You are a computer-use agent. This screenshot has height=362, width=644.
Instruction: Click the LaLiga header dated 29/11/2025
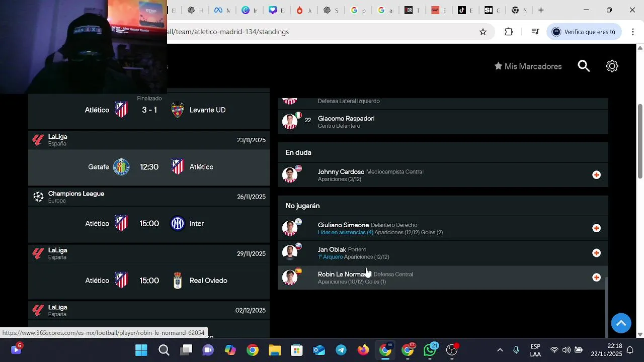pyautogui.click(x=149, y=253)
